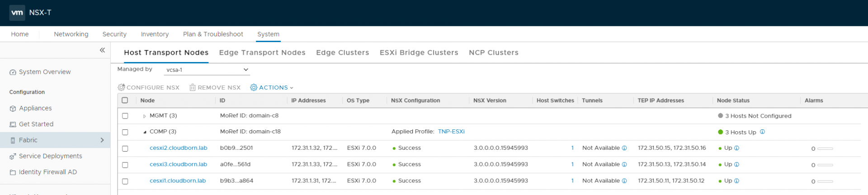Collapse the sidebar with double-chevron icon
The height and width of the screenshot is (195, 868).
tap(102, 50)
